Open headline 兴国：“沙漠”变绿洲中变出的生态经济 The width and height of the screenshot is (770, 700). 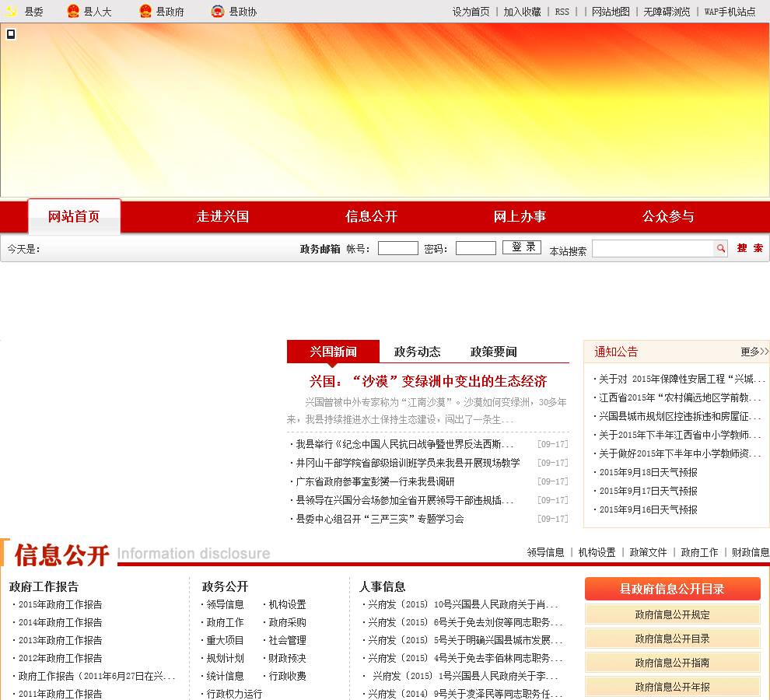coord(429,381)
